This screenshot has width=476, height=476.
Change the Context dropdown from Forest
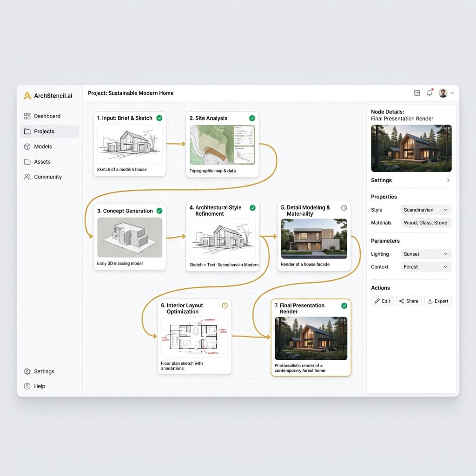point(425,266)
